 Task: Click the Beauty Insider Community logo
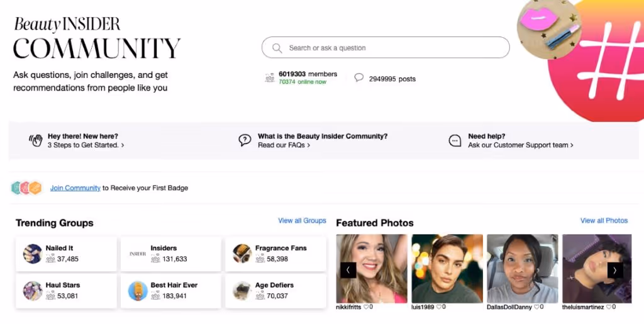pos(97,38)
